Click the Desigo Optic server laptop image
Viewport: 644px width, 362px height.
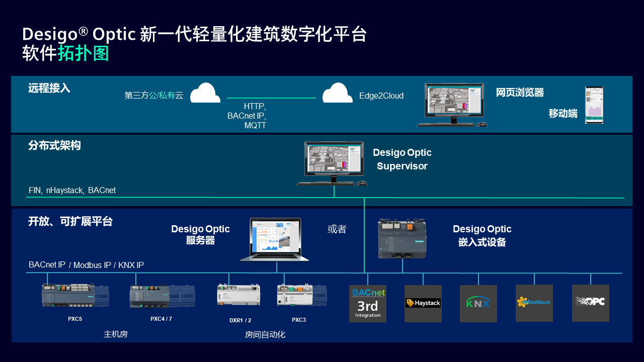point(274,240)
